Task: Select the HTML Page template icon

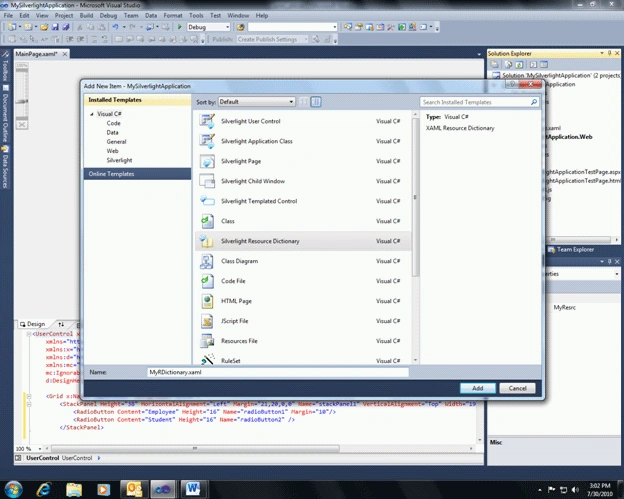Action: [207, 301]
